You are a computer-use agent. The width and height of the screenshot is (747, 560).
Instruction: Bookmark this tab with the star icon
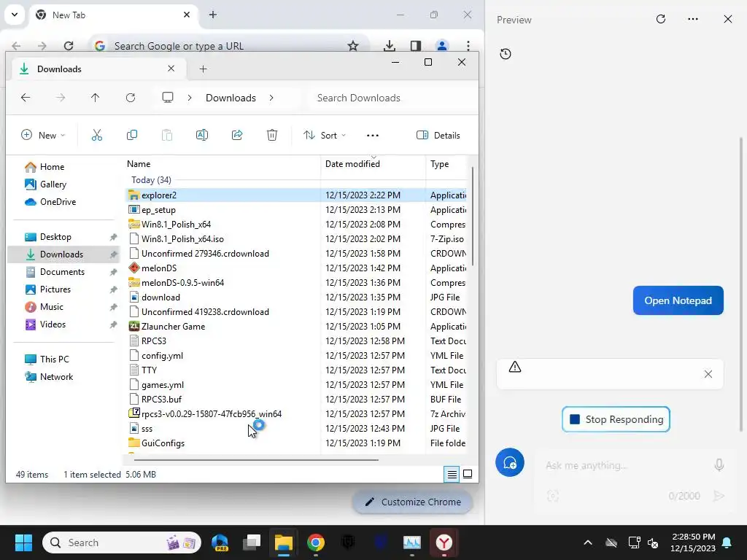tap(353, 46)
